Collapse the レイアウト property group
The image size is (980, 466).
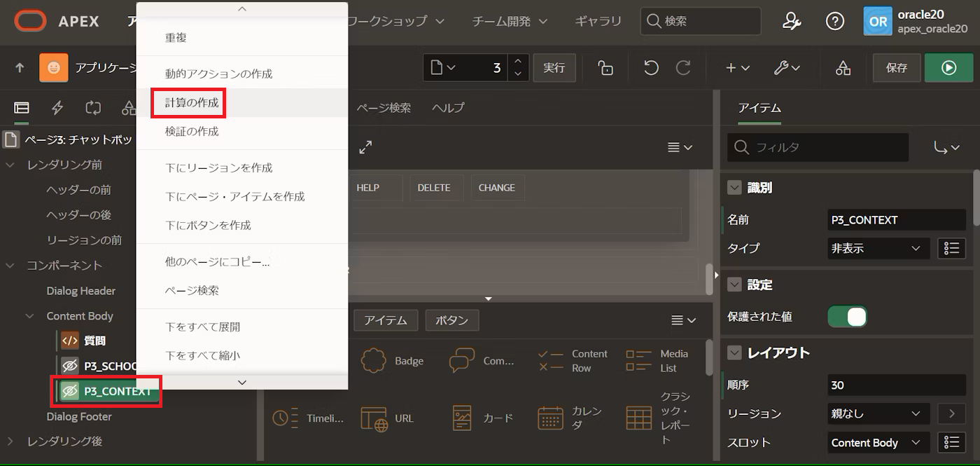pos(734,352)
